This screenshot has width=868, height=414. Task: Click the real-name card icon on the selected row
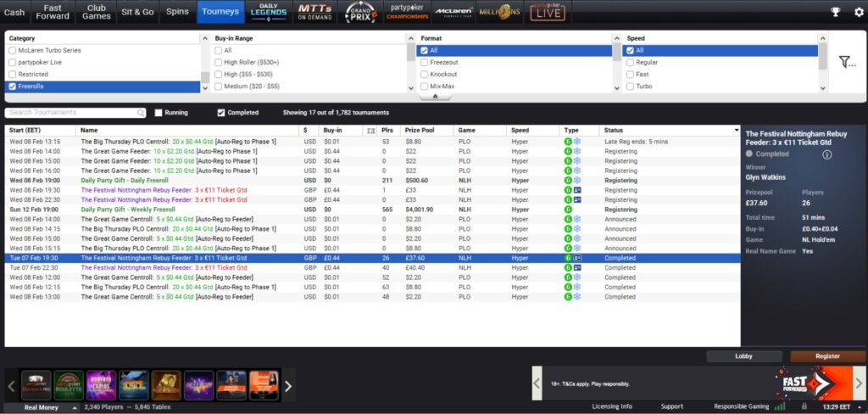(x=576, y=258)
